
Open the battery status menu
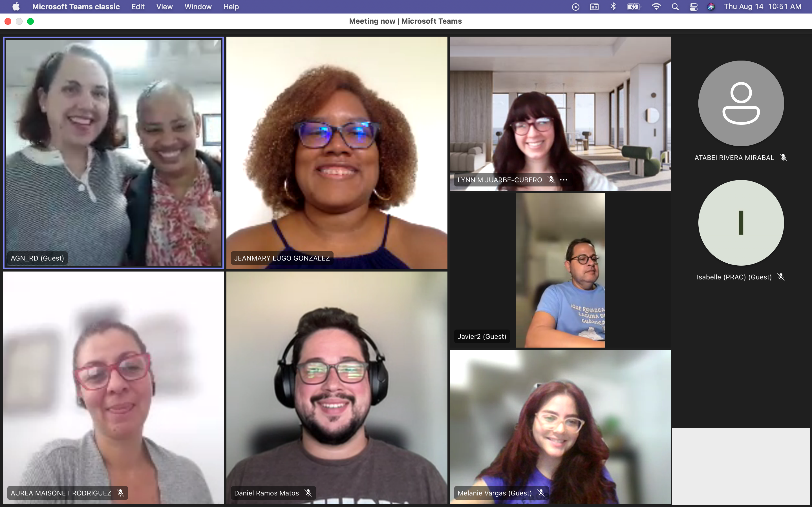coord(634,7)
